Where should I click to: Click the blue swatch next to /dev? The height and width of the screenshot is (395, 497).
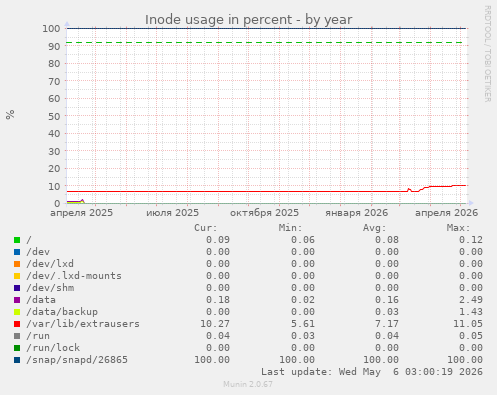pyautogui.click(x=17, y=252)
